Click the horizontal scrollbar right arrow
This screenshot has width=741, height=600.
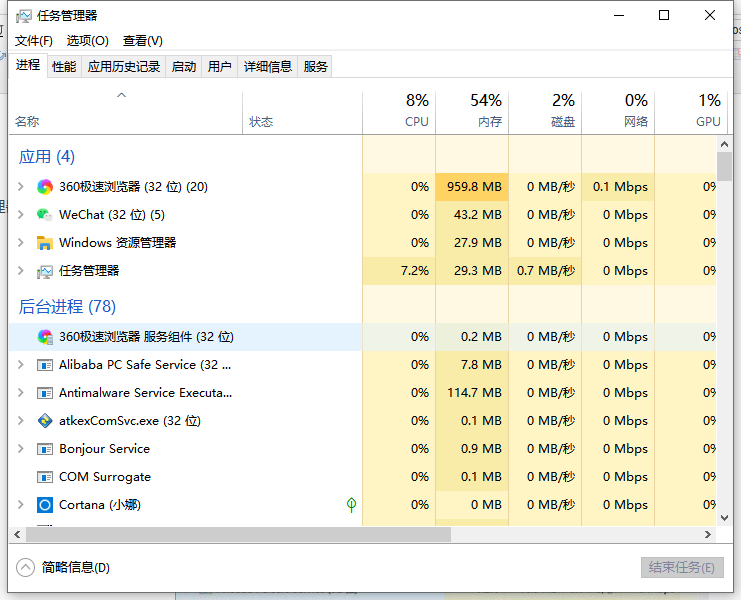click(707, 534)
